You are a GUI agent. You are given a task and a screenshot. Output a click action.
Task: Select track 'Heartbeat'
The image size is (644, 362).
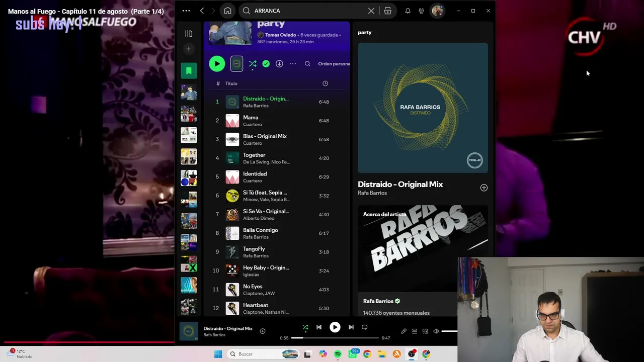276,308
